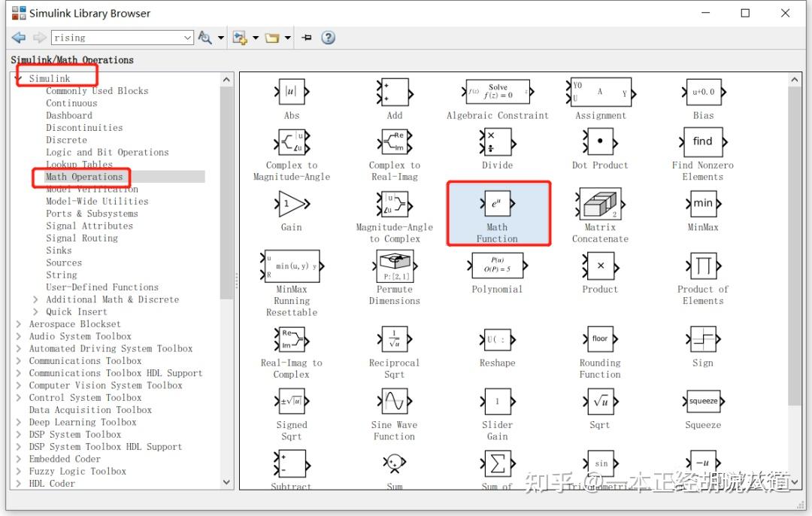Select Complex to Real-Imag block

(395, 142)
